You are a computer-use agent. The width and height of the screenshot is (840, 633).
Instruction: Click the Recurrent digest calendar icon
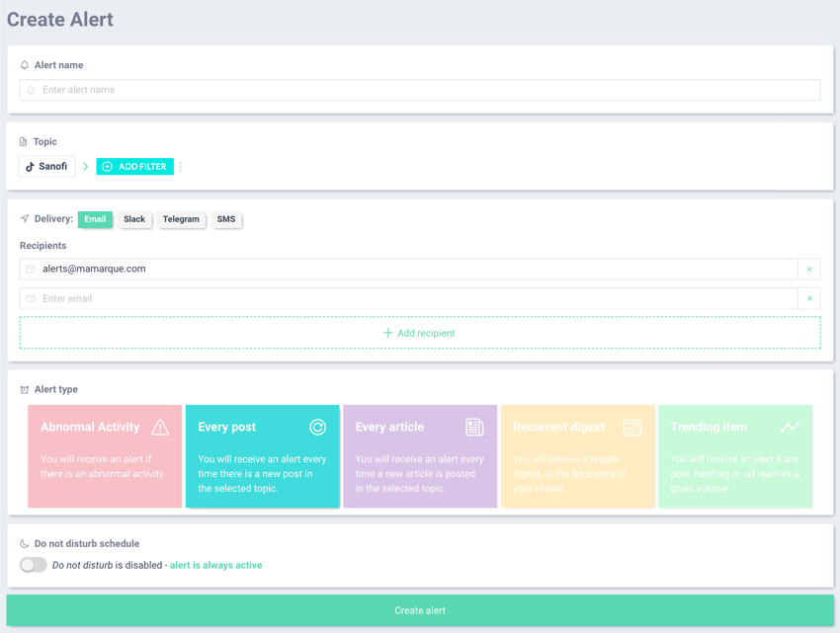pyautogui.click(x=632, y=428)
